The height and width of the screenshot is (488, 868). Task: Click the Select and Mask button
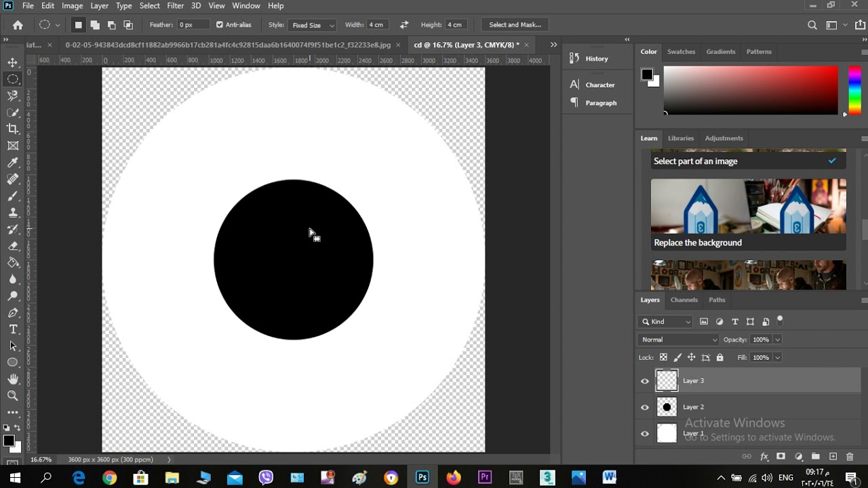pyautogui.click(x=515, y=25)
